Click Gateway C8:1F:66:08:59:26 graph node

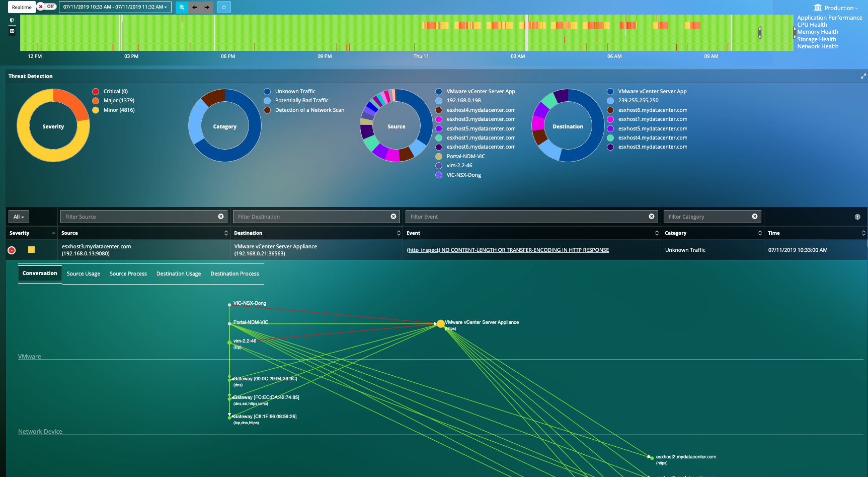[x=229, y=418]
